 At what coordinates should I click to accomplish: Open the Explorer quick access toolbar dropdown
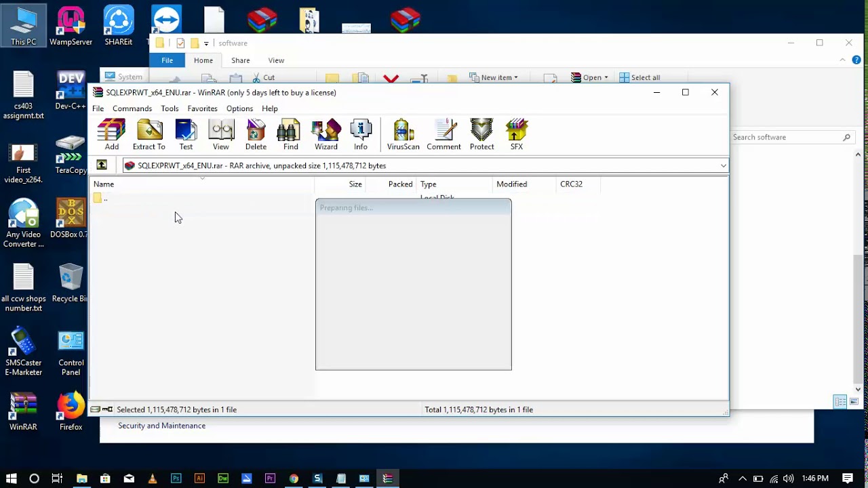click(x=206, y=43)
